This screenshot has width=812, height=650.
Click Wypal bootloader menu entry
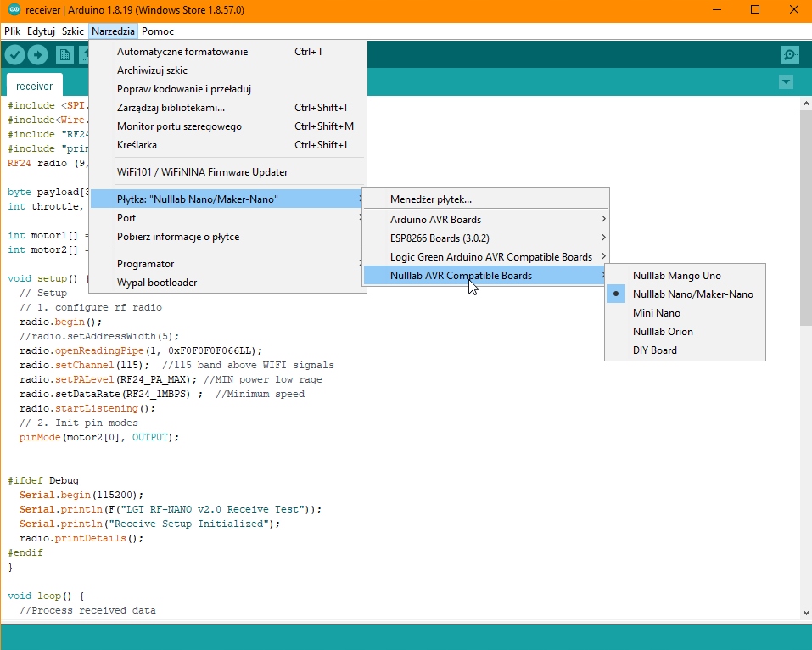(157, 283)
